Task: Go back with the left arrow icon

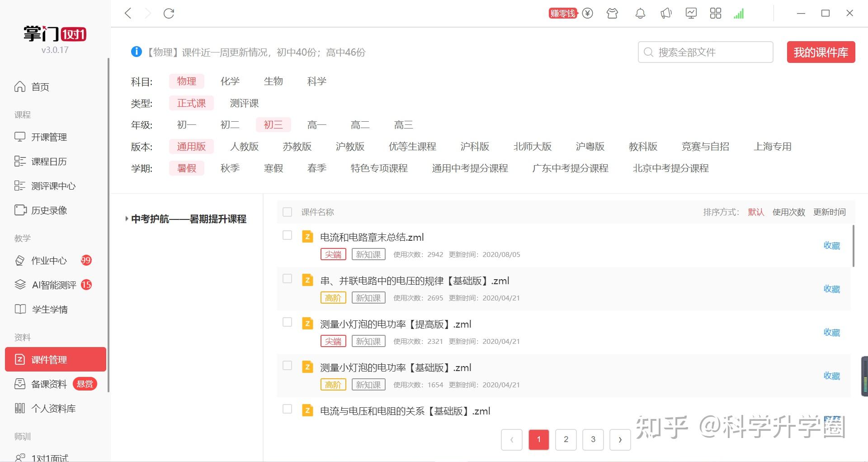Action: pos(128,13)
